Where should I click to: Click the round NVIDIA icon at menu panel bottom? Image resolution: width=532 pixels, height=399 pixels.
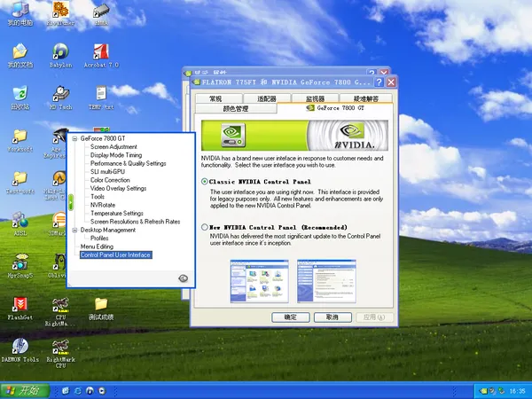pos(183,278)
